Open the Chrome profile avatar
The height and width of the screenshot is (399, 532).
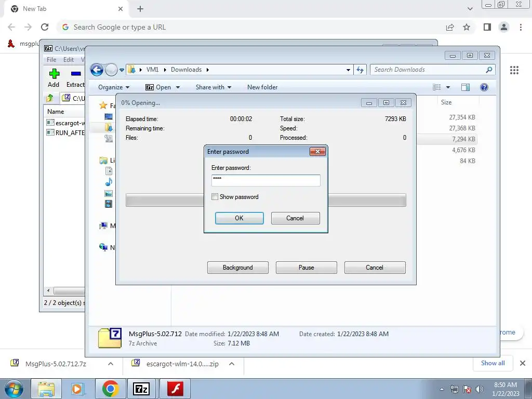(504, 27)
